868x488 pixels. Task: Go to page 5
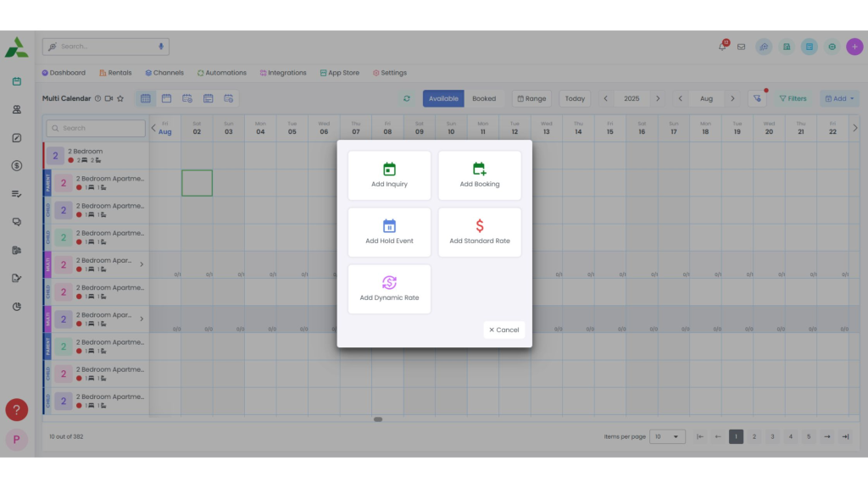(x=809, y=436)
